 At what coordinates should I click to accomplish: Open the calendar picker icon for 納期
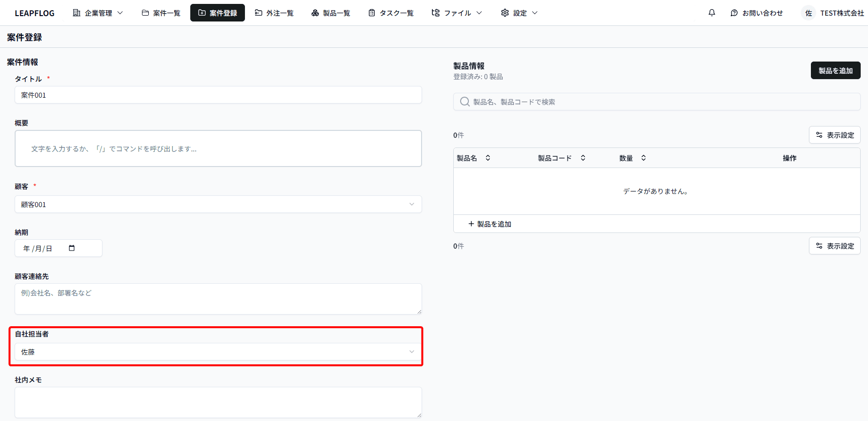(x=72, y=248)
